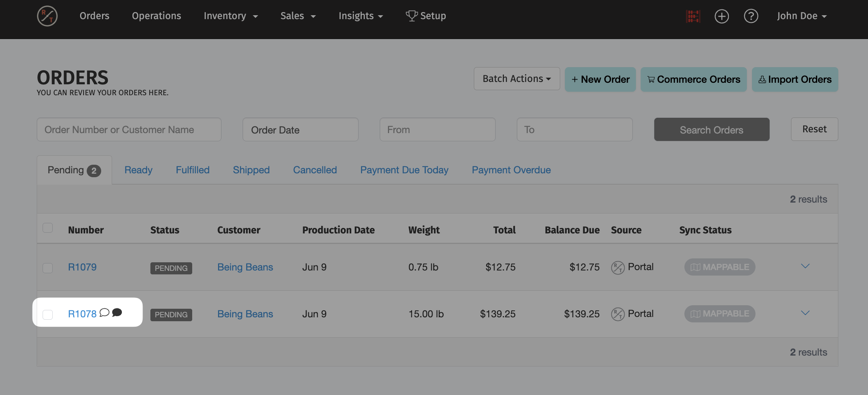The height and width of the screenshot is (395, 868).
Task: Select the checkbox for order R1078
Action: (48, 315)
